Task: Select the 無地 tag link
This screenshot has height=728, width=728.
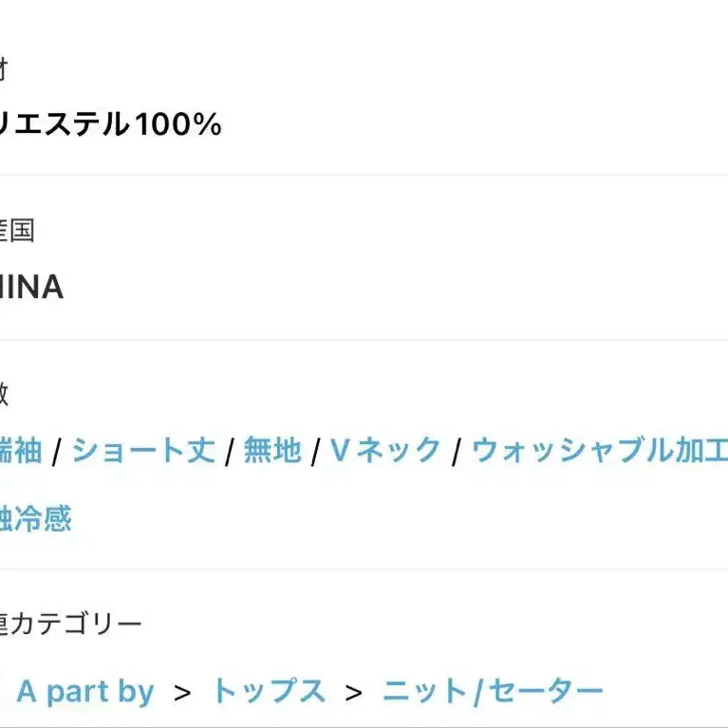Action: click(x=272, y=450)
